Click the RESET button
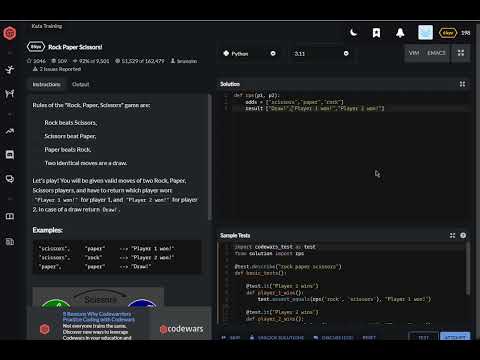The image size is (480, 360). [369, 337]
